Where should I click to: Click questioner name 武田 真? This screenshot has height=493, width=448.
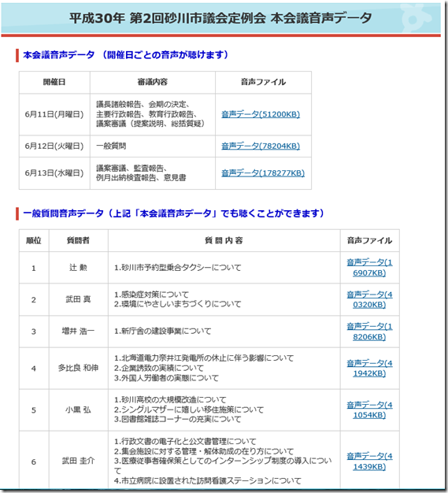coord(78,299)
